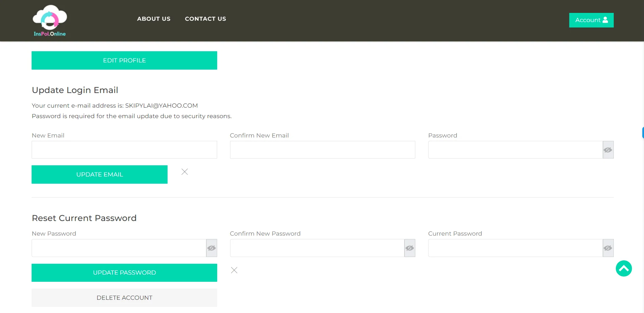Screen dimensions: 644x313
Task: Show the email-update Password field text
Action: [608, 150]
